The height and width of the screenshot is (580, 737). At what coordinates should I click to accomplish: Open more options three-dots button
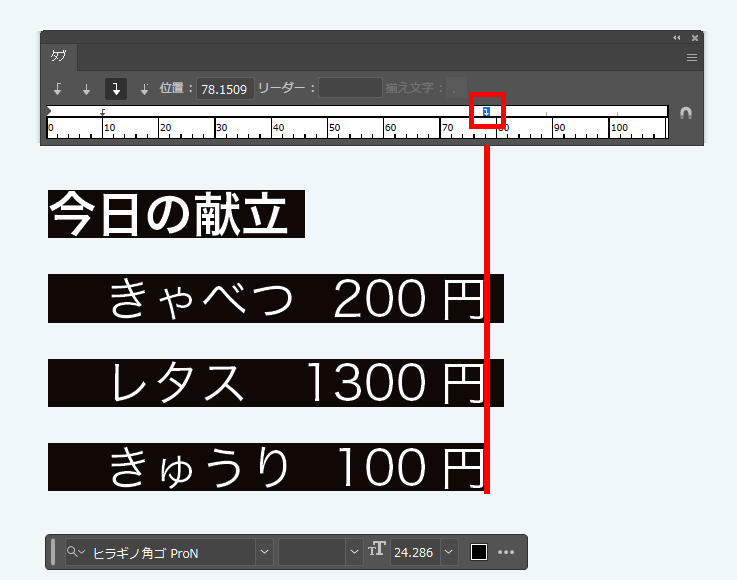tap(506, 552)
